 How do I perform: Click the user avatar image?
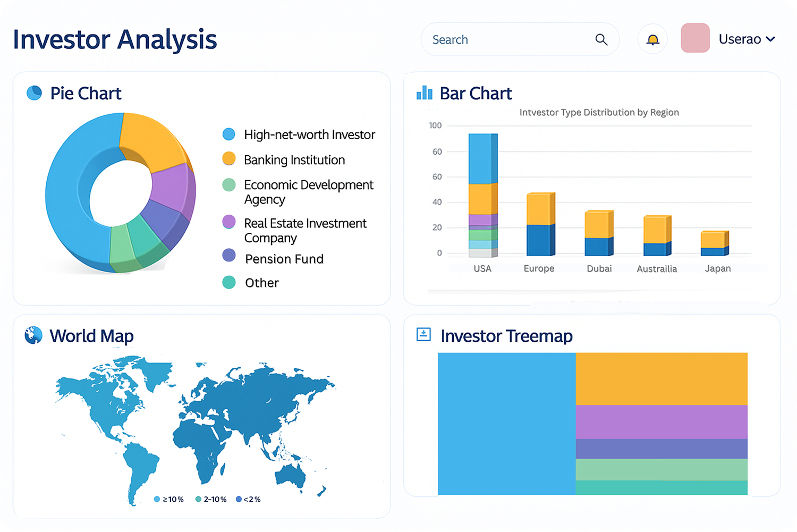click(695, 38)
